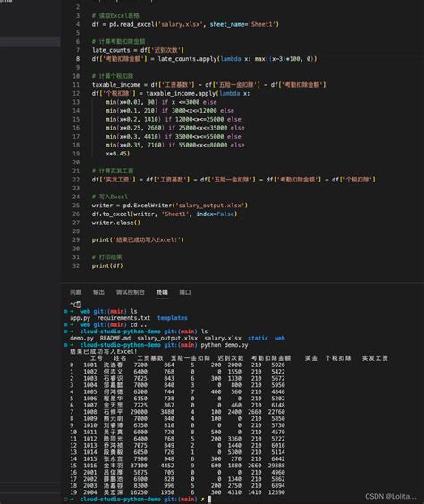Viewport: 424px width, 504px height.
Task: Click 'templates' folder name in the terminal output
Action: pyautogui.click(x=173, y=318)
